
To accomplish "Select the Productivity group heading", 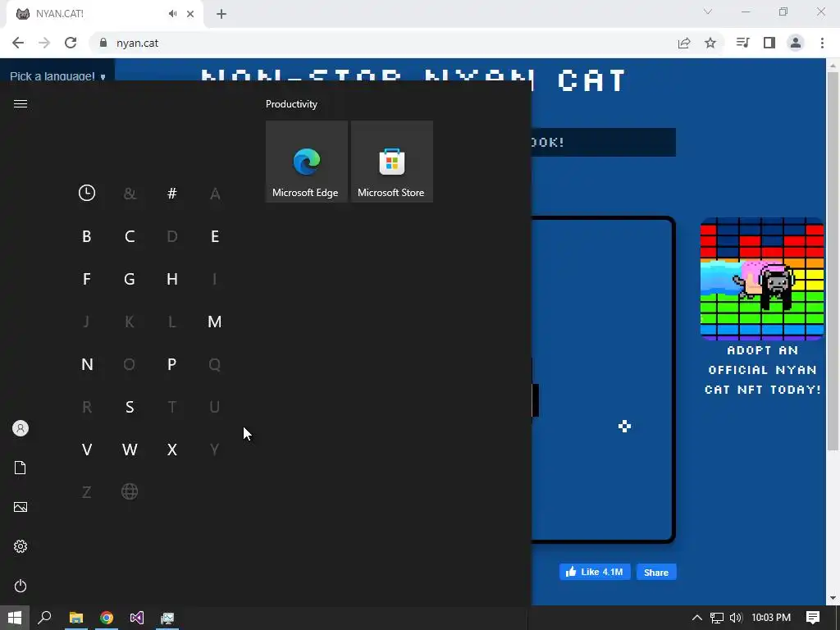I will [x=291, y=104].
